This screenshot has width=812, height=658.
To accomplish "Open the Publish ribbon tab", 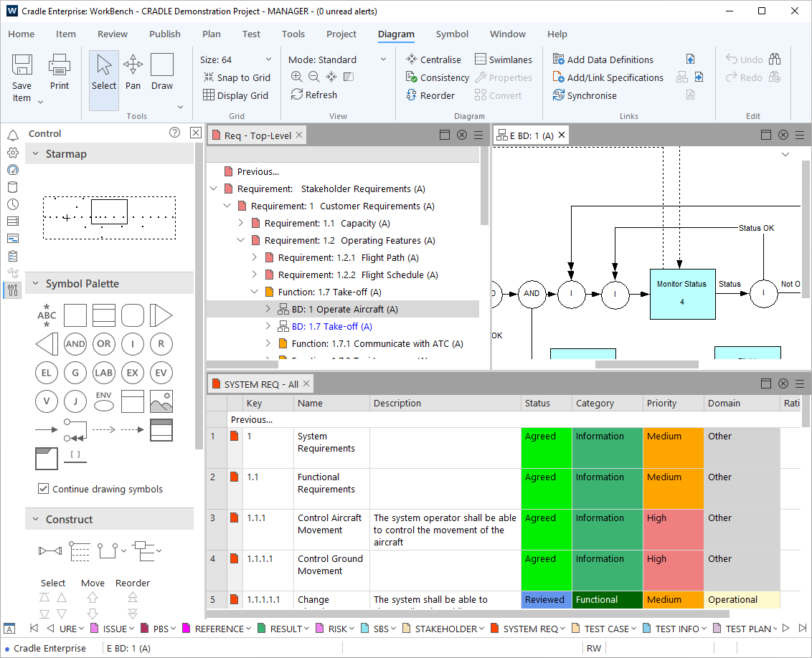I will coord(165,34).
